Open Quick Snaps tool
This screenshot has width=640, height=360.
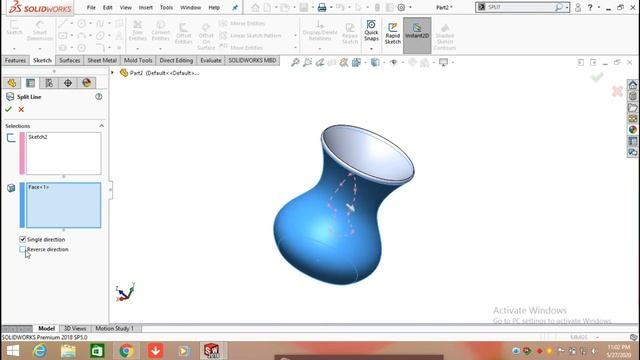371,31
